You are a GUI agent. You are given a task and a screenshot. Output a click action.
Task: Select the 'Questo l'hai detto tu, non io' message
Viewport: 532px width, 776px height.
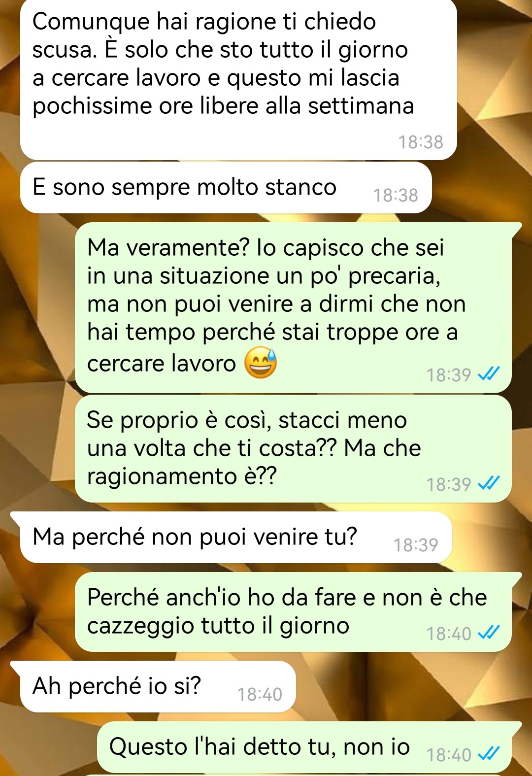[x=304, y=747]
